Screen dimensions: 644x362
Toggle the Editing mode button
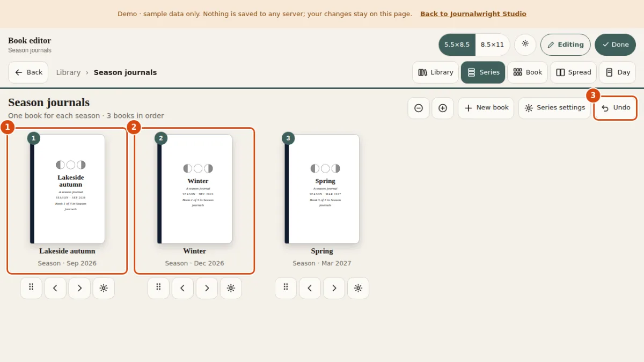[x=566, y=45]
